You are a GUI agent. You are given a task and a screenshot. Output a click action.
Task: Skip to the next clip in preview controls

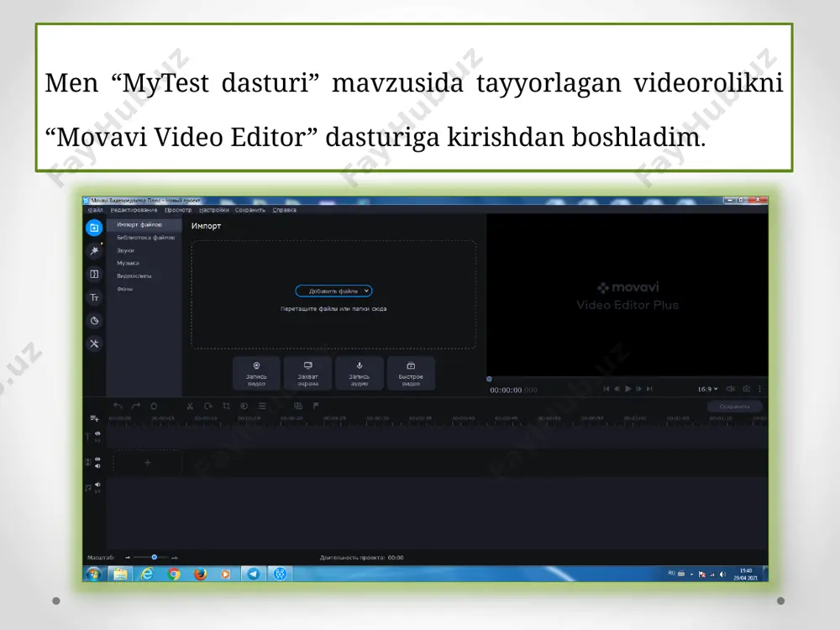649,389
